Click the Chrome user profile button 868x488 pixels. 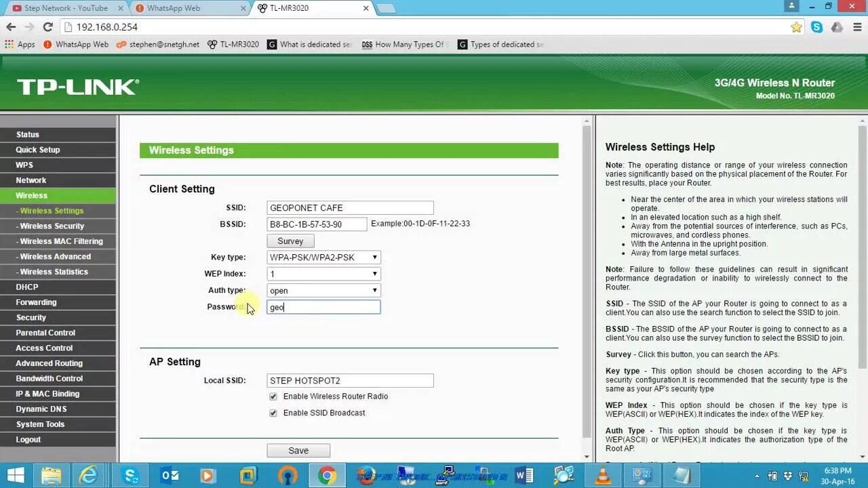click(x=790, y=6)
